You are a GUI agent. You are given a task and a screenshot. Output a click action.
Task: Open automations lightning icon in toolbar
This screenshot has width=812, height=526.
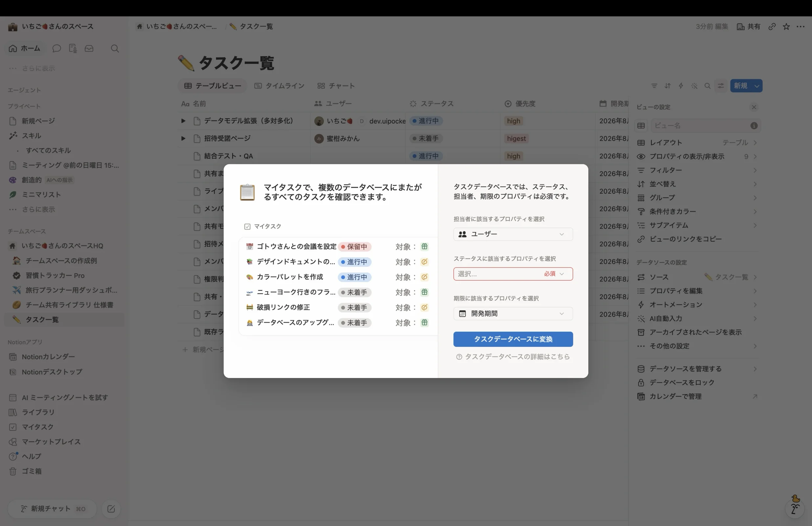(681, 86)
